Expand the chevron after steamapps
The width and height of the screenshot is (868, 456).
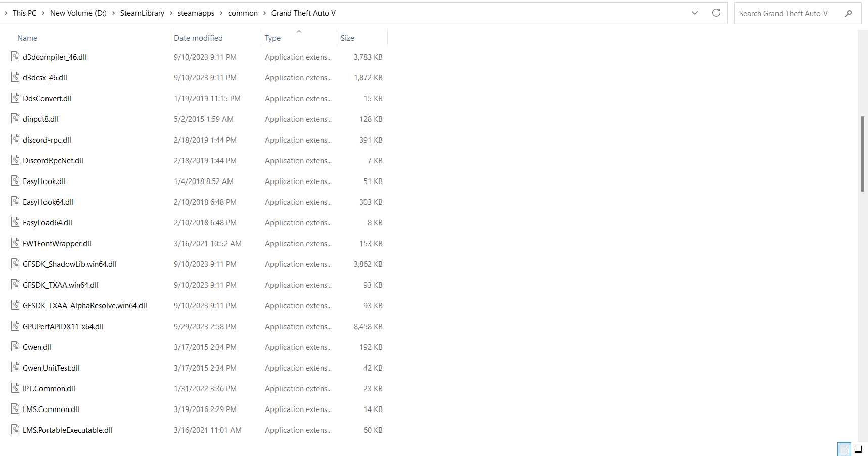221,13
